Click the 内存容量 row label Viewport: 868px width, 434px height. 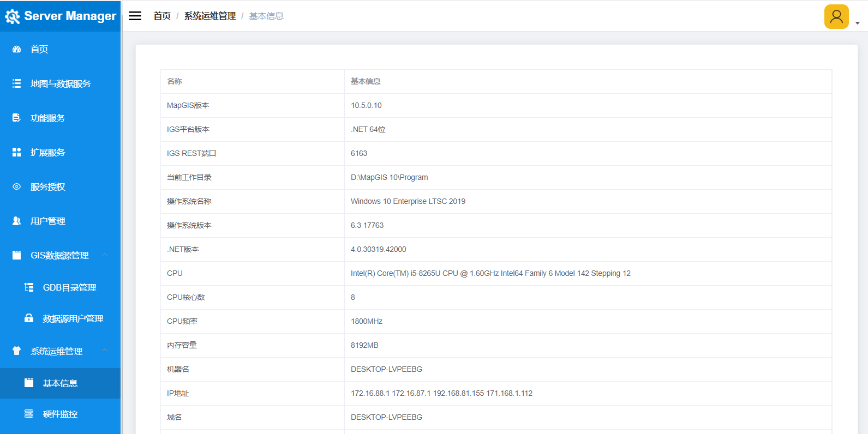click(x=182, y=345)
